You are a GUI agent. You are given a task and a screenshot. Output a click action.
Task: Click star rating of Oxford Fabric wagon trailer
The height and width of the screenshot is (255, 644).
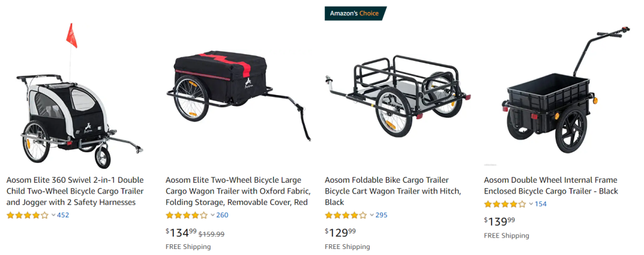click(x=187, y=215)
